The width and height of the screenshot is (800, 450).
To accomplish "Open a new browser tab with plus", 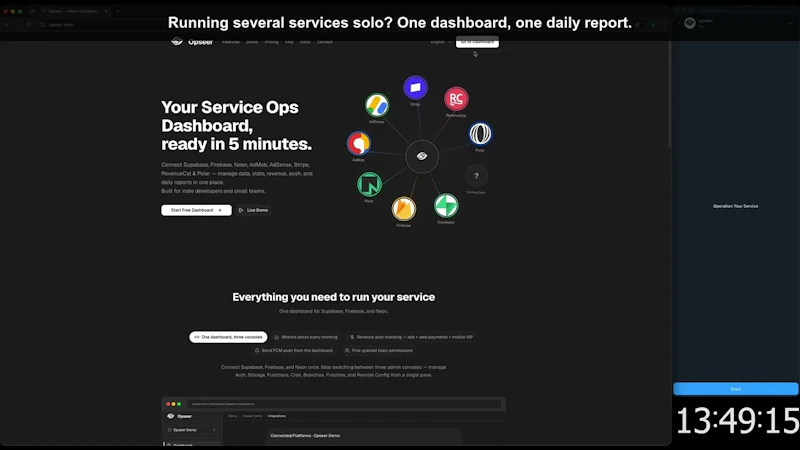I will tap(117, 11).
